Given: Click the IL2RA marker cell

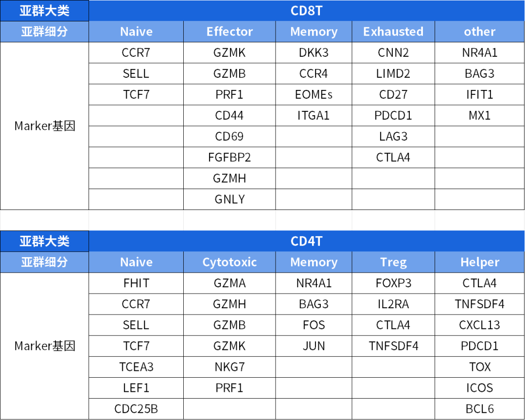Looking at the screenshot, I should (393, 304).
